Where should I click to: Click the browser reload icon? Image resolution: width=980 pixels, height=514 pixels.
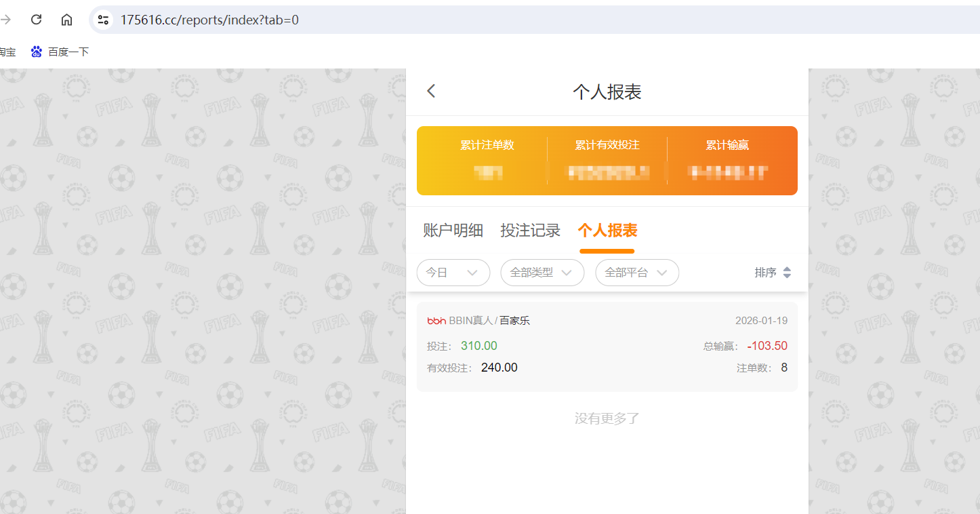pyautogui.click(x=36, y=19)
